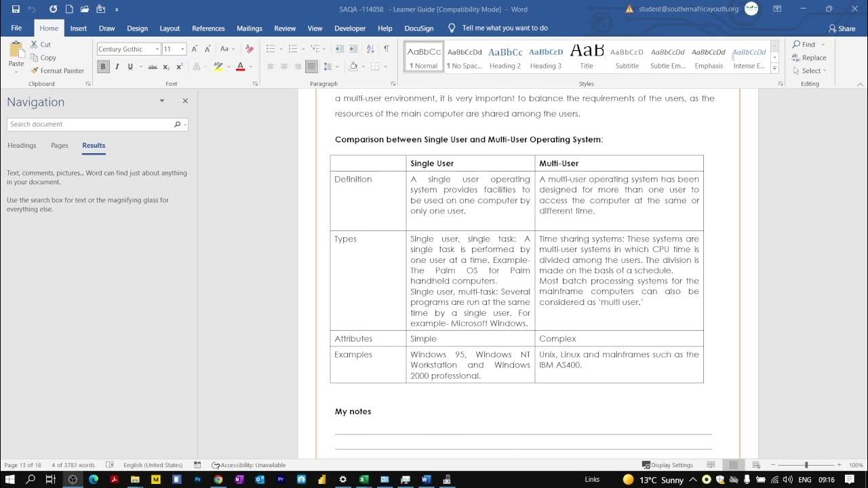
Task: Show Pages tab in Navigation pane
Action: coord(60,146)
